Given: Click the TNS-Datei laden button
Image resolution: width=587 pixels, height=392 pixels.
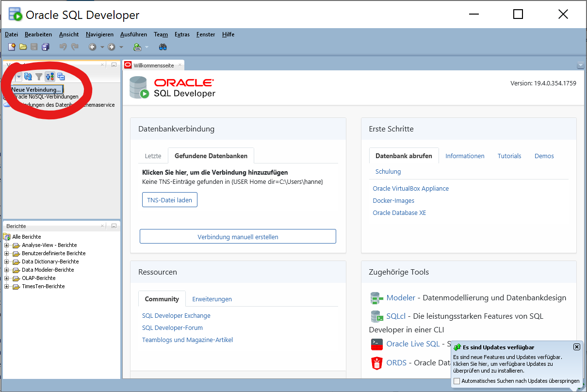Looking at the screenshot, I should [x=170, y=200].
